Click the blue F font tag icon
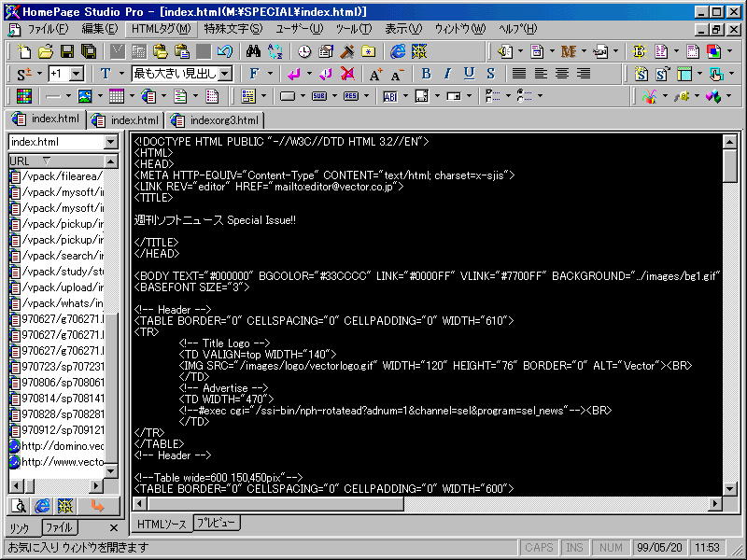747x560 pixels. pyautogui.click(x=254, y=74)
